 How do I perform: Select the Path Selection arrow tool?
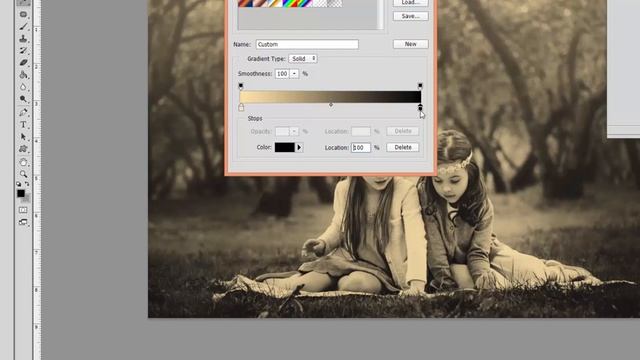(x=23, y=137)
